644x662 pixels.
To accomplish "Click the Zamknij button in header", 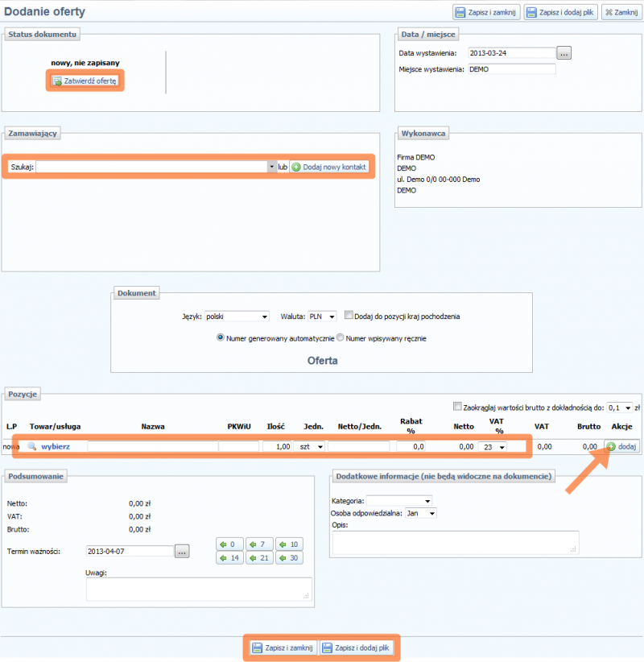I will 621,12.
